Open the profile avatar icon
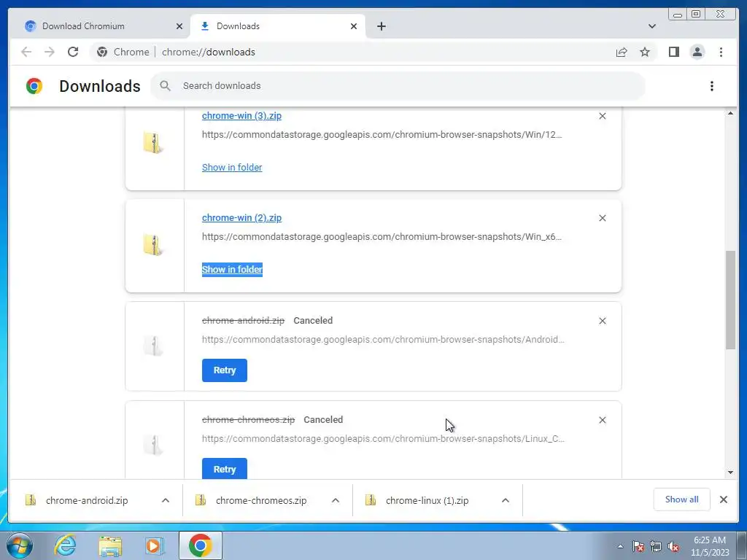The width and height of the screenshot is (747, 560). coord(697,52)
